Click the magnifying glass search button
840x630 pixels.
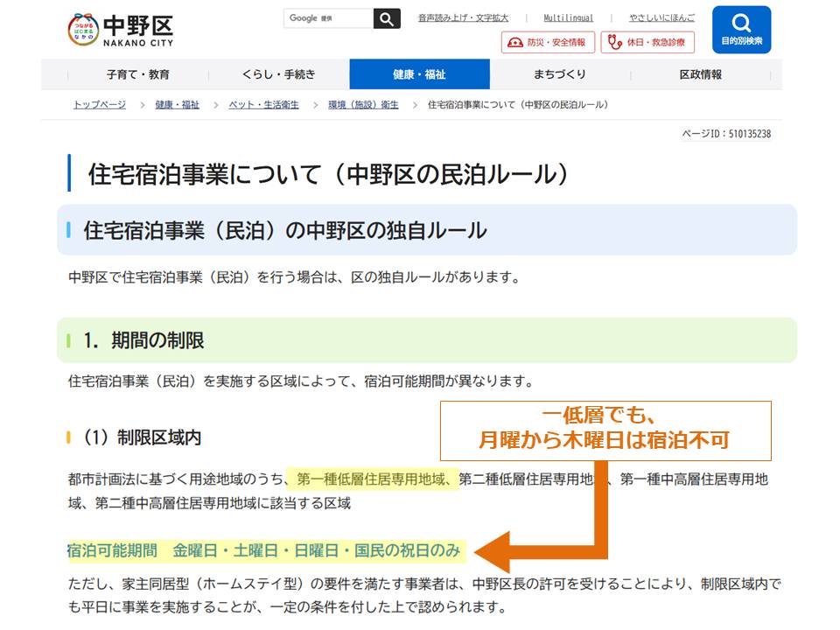coord(387,18)
